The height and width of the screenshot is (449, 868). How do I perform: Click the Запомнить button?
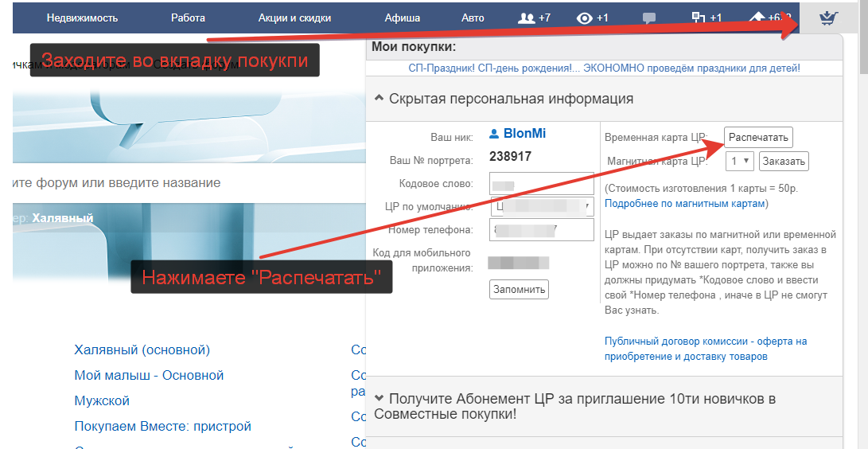tap(519, 290)
